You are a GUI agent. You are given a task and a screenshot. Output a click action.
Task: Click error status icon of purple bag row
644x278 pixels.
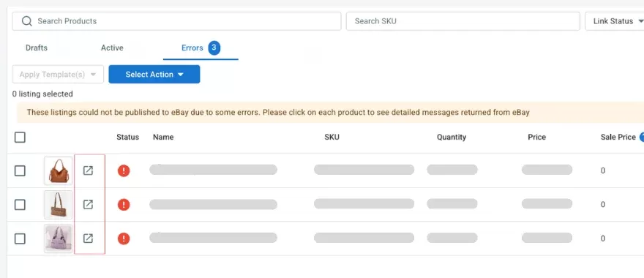pos(124,238)
